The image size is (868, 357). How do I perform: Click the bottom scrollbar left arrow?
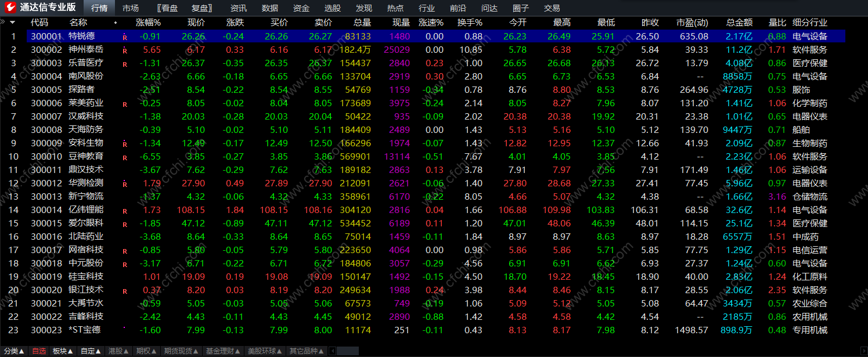click(x=333, y=351)
